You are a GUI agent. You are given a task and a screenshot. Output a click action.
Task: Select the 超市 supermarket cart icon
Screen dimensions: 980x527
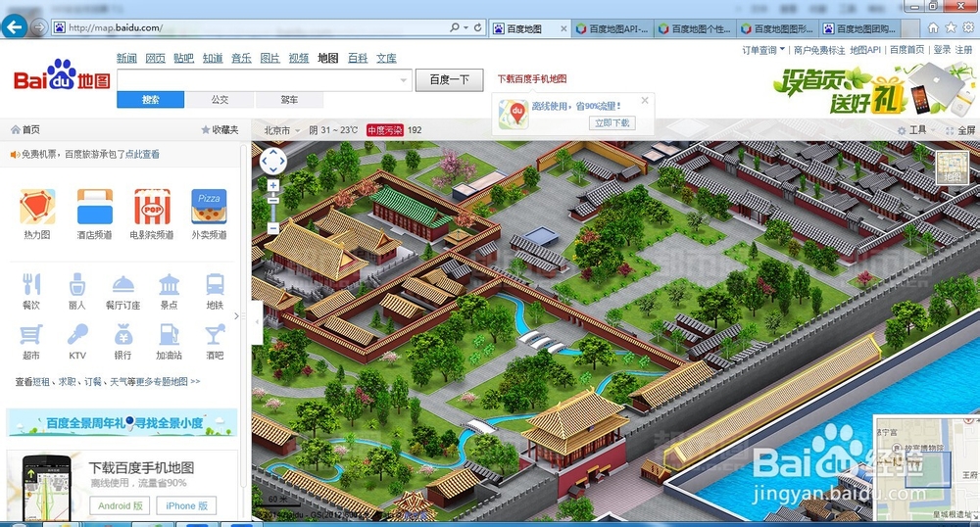pos(31,334)
